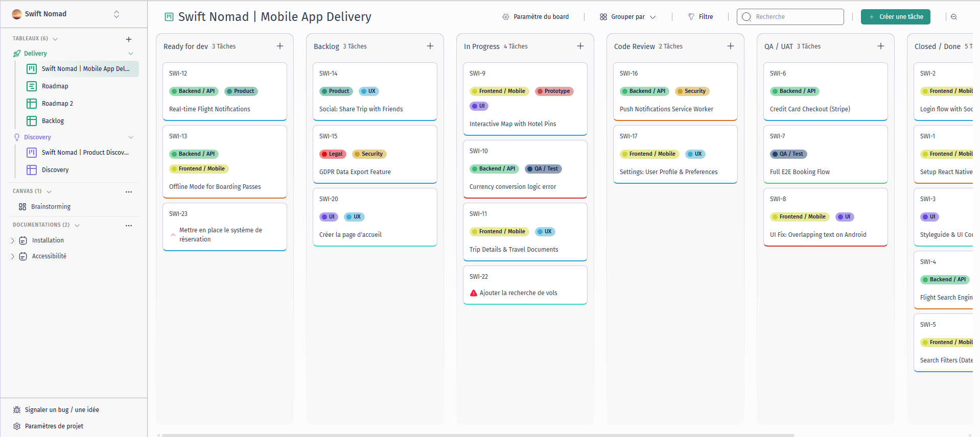Add a task to the Code Review column

coord(731,46)
